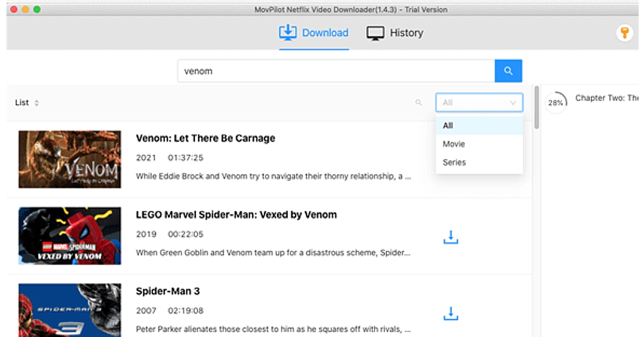The height and width of the screenshot is (337, 644).
Task: Click the search field containing venom
Action: (336, 71)
